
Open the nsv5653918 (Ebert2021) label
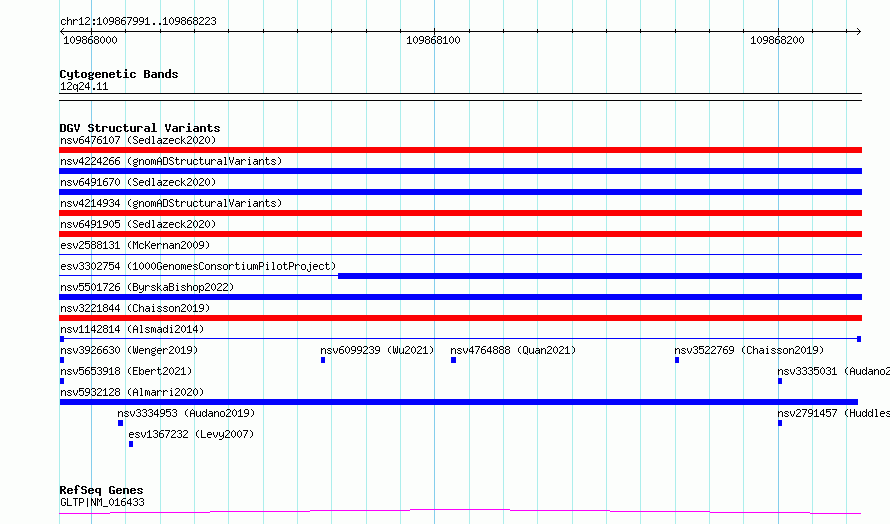[x=126, y=371]
